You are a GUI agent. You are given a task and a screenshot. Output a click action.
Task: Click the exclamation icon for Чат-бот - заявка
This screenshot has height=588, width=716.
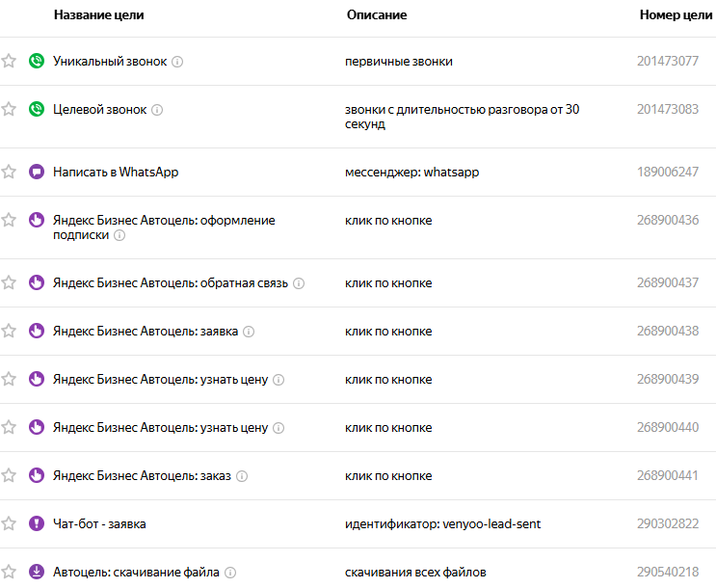click(37, 523)
